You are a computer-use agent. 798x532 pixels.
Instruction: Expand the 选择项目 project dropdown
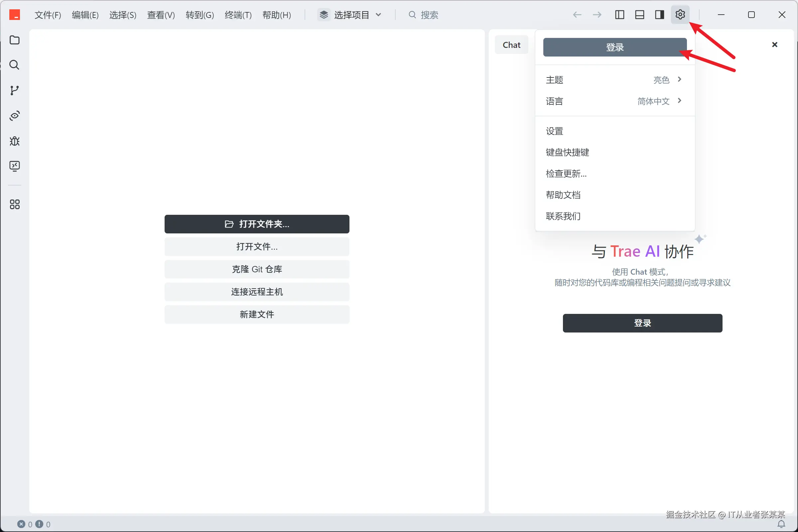351,15
